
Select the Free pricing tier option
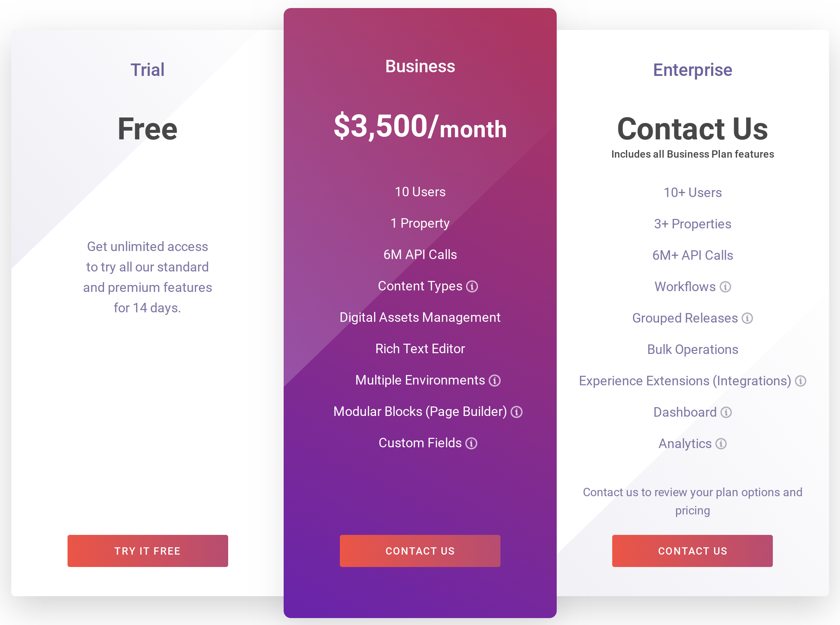(148, 551)
